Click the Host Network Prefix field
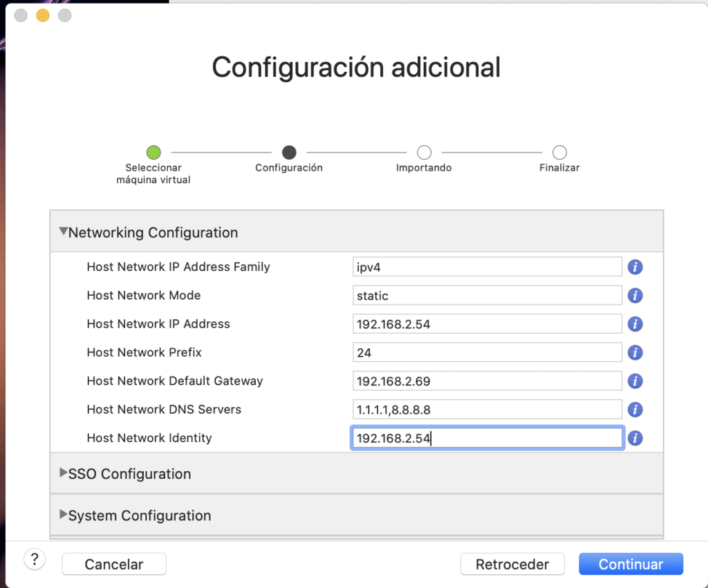 tap(487, 352)
